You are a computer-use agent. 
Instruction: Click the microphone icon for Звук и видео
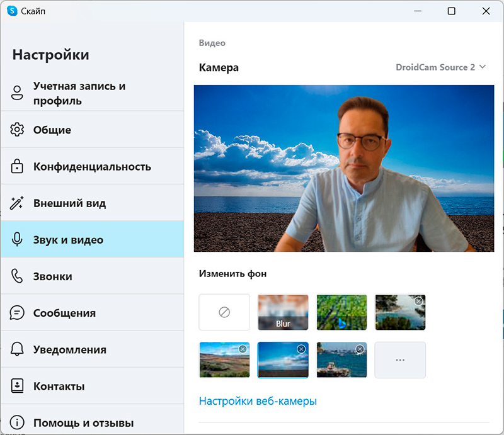coord(17,240)
